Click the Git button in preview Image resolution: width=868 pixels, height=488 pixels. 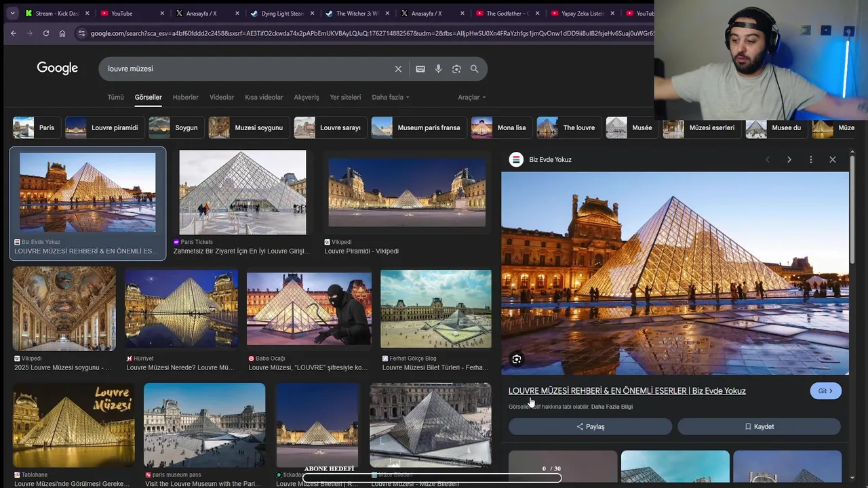(x=825, y=391)
